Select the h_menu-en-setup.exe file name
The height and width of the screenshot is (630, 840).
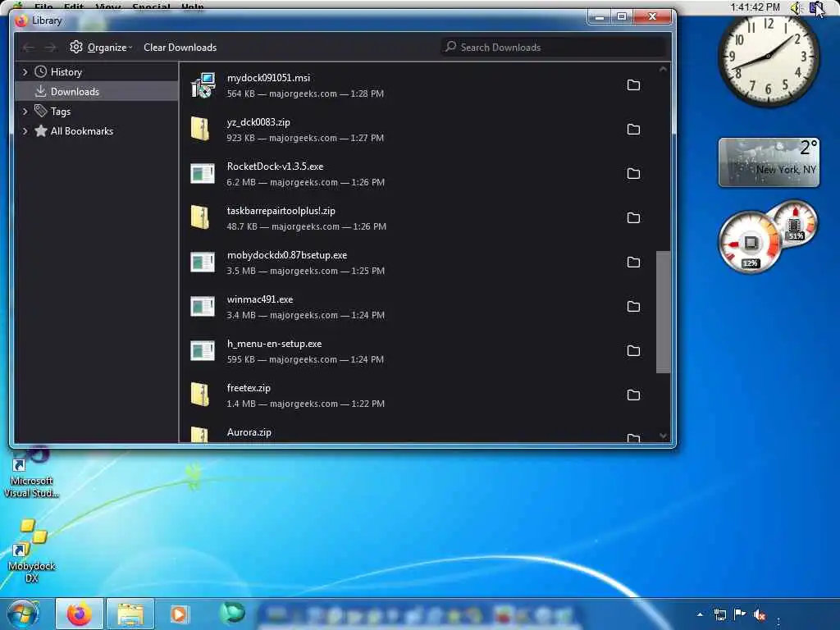[x=274, y=344]
